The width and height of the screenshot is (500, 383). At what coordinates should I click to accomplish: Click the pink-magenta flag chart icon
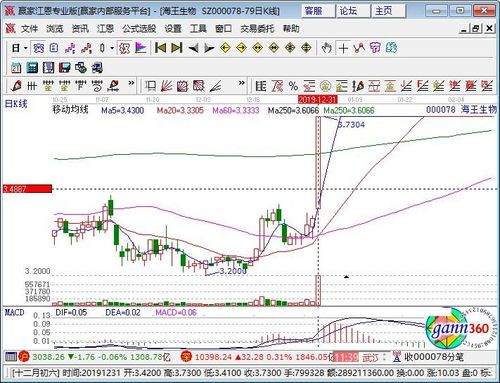[x=141, y=48]
